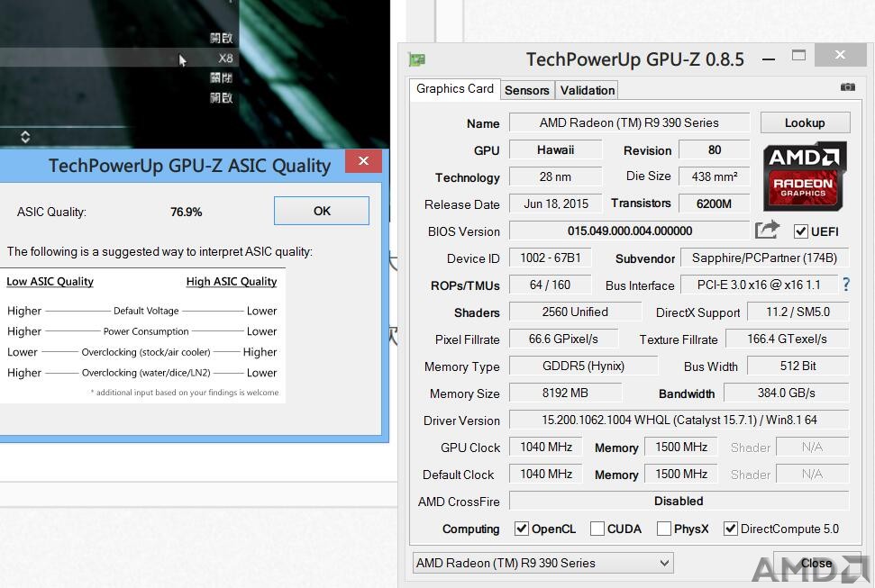The width and height of the screenshot is (875, 588).
Task: Click the GPU-Z window close X button
Action: click(x=840, y=55)
